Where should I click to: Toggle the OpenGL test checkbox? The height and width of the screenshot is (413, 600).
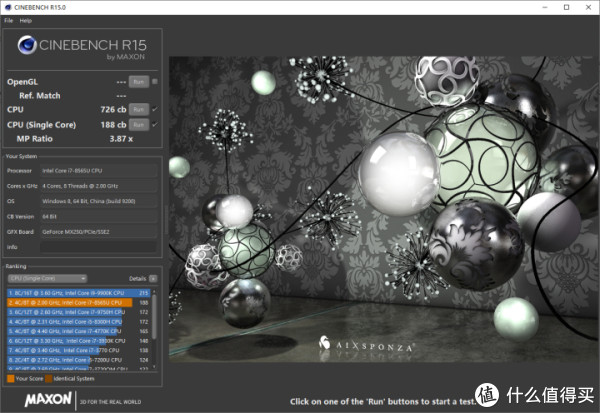[x=155, y=82]
